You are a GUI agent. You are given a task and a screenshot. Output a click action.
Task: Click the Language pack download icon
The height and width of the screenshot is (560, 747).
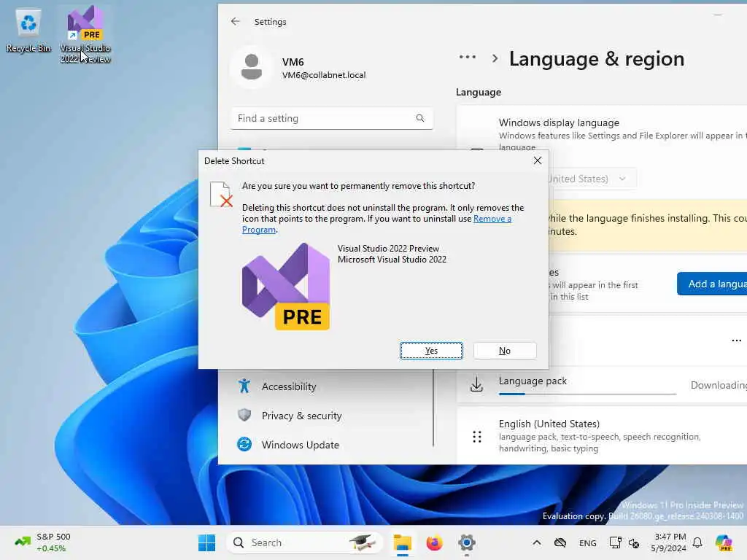coord(476,384)
